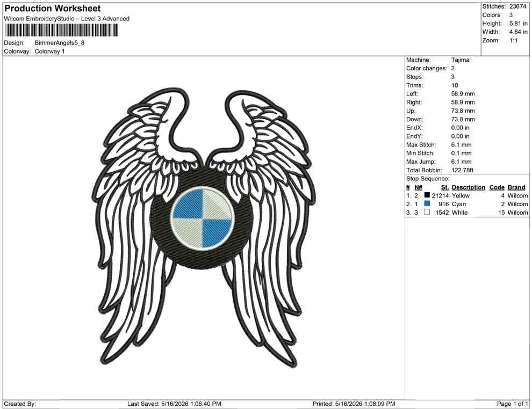Screen dimensions: 532x409
Task: Click the EndX value '0.00 in'
Action: 461,128
